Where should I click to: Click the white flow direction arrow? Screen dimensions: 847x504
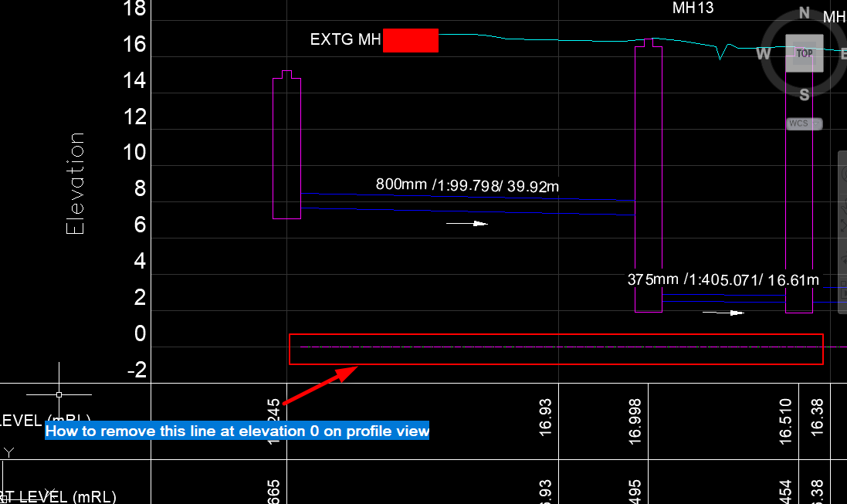[467, 223]
